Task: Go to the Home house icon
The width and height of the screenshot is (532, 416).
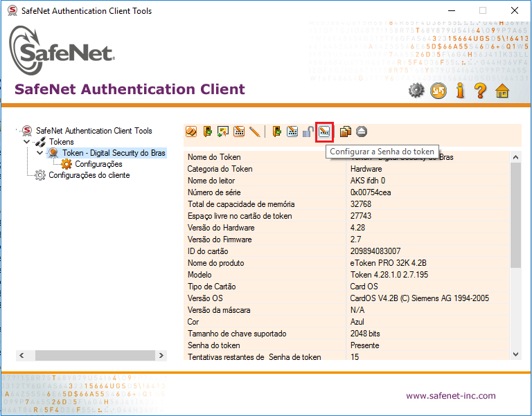Action: click(x=502, y=91)
